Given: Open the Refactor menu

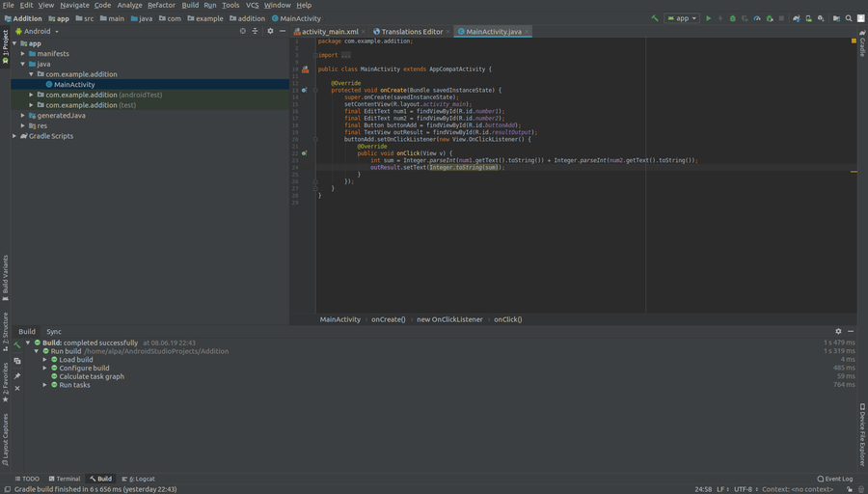Looking at the screenshot, I should (x=161, y=5).
